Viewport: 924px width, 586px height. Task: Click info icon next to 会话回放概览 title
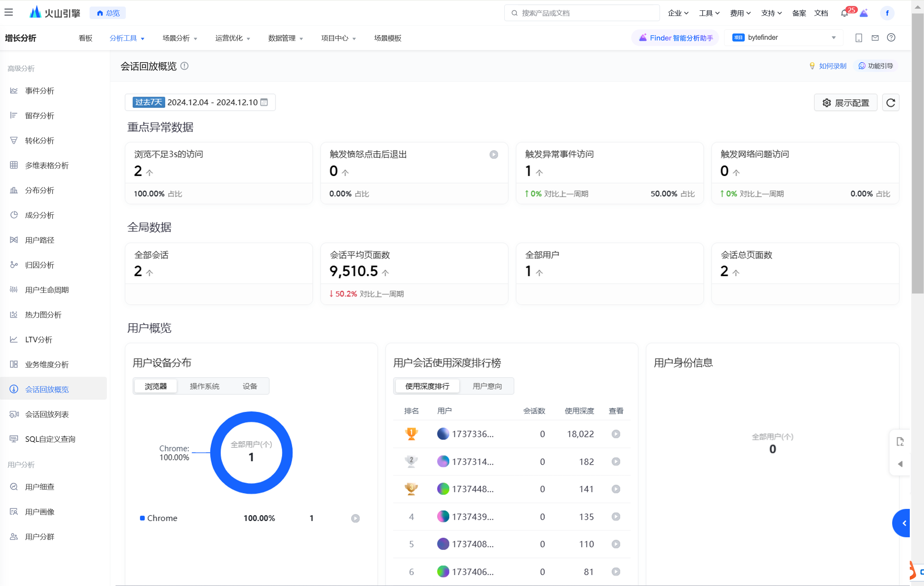[185, 66]
